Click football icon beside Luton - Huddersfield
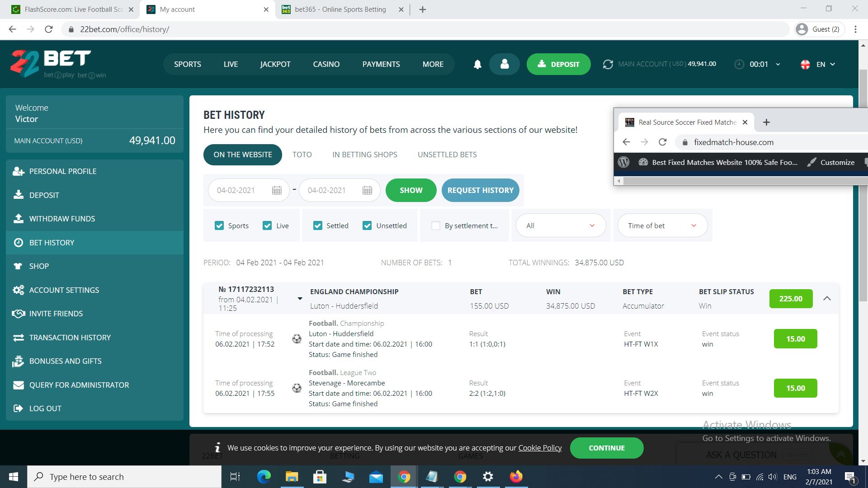Viewport: 868px width, 488px height. pos(297,339)
